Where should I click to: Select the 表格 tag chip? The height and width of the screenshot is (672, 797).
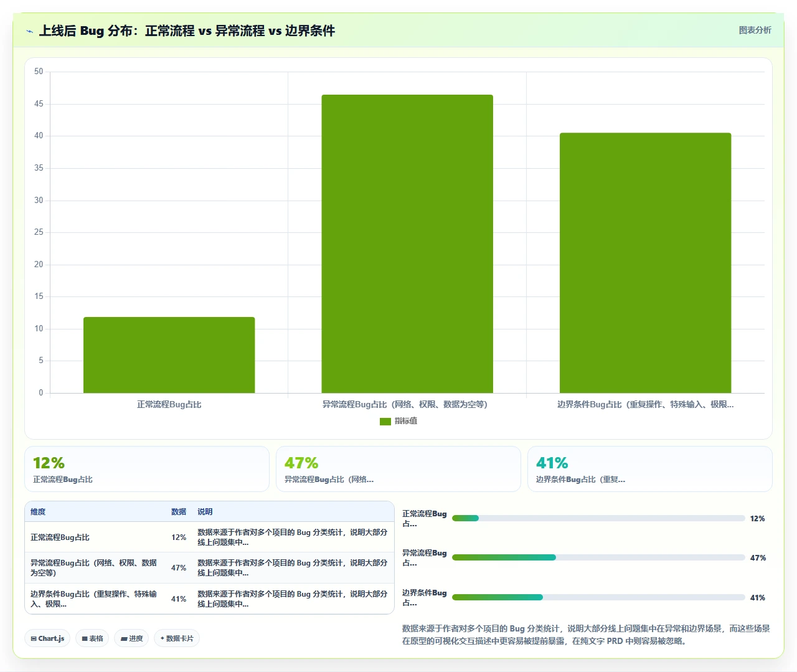coord(92,638)
